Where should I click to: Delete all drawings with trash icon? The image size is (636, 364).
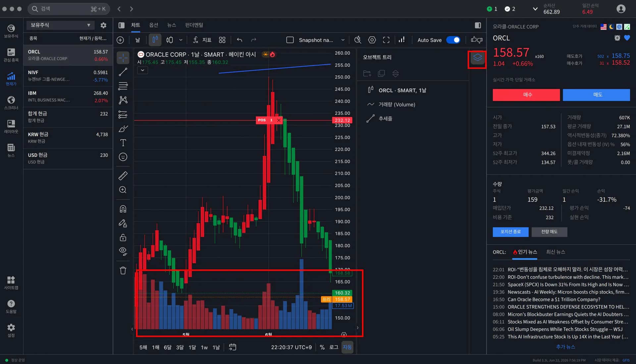click(x=123, y=271)
